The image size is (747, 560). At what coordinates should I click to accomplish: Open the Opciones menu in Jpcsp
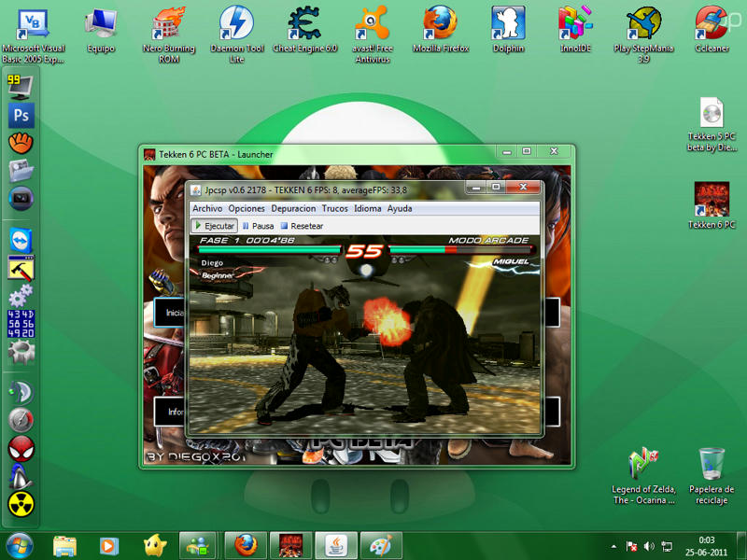(247, 208)
